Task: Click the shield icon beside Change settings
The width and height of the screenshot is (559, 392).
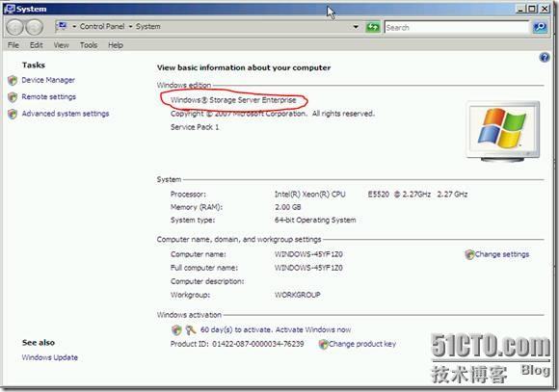Action: (469, 254)
